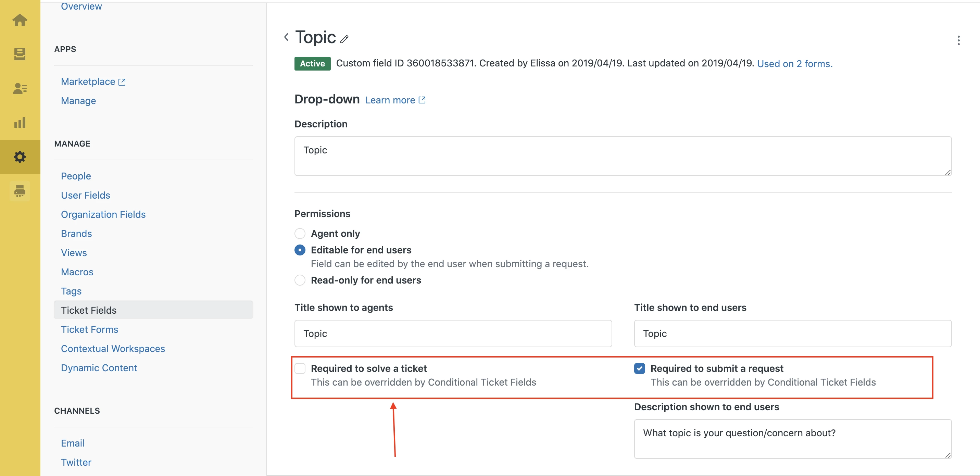Image resolution: width=980 pixels, height=476 pixels.
Task: Open the Reporting bar chart icon
Action: (20, 123)
